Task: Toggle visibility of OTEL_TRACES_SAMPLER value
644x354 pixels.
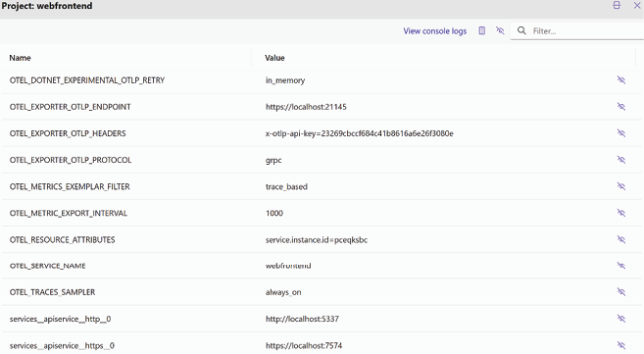Action: pos(621,291)
